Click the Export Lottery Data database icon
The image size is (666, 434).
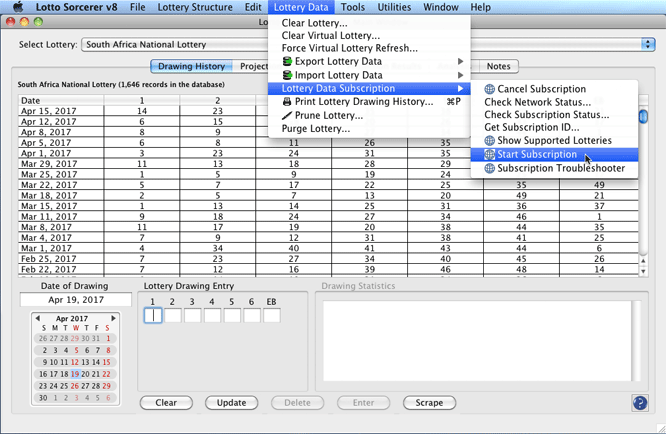[288, 61]
